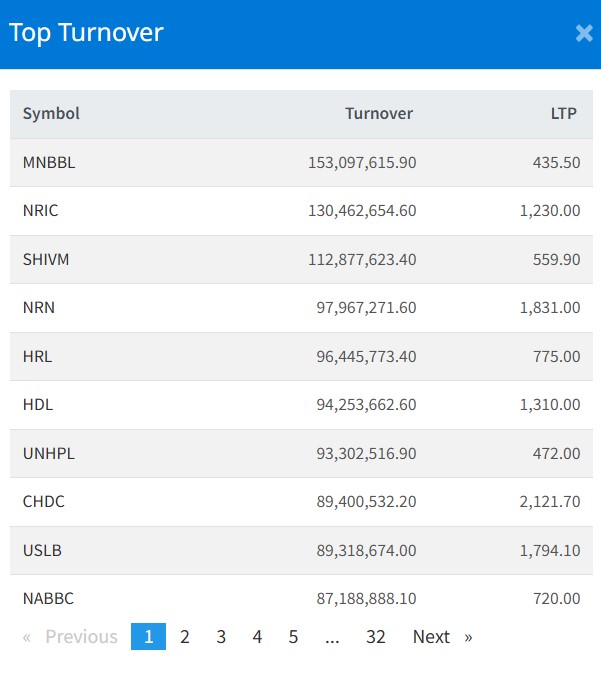Click the NRN symbol entry
Viewport: 601px width, 679px height.
coord(39,308)
